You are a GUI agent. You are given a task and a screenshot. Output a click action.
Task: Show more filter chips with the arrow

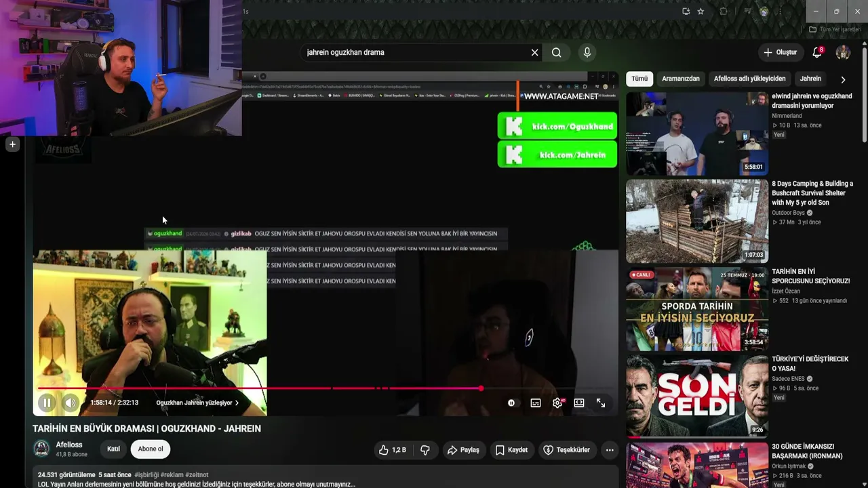coord(843,79)
